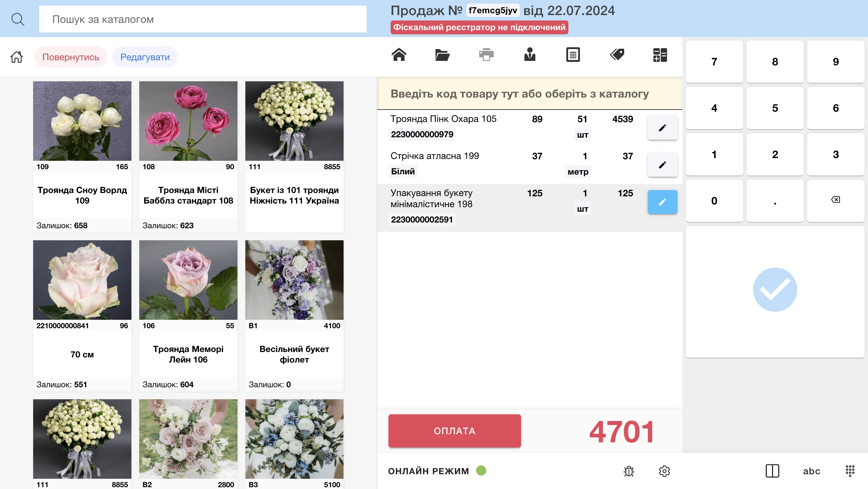Select product B3 priced 5100

[294, 444]
